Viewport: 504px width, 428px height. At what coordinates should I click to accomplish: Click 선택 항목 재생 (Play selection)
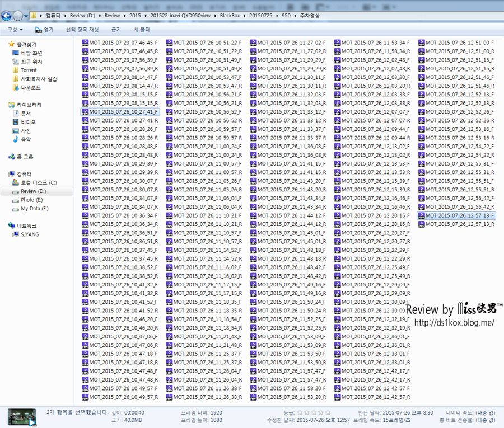[82, 30]
